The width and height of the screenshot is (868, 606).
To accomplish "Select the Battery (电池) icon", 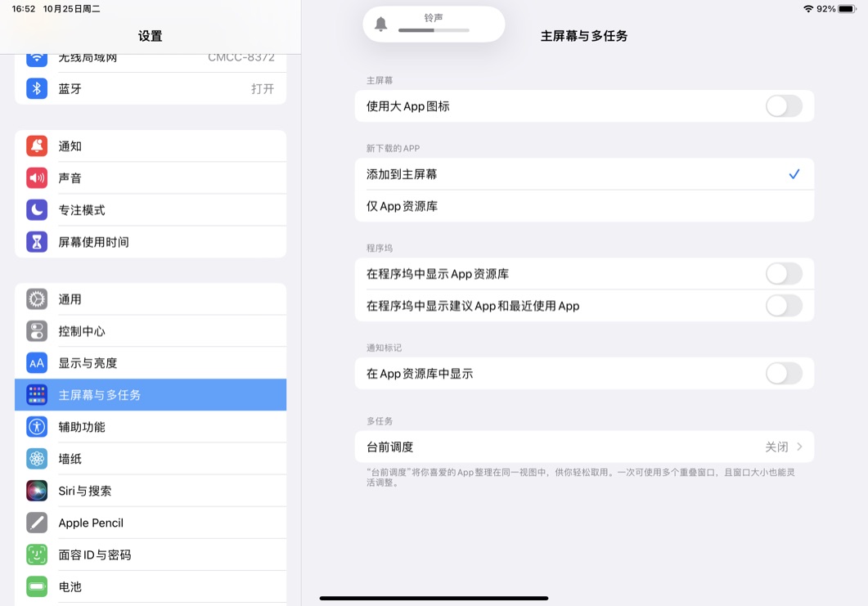I will click(36, 586).
